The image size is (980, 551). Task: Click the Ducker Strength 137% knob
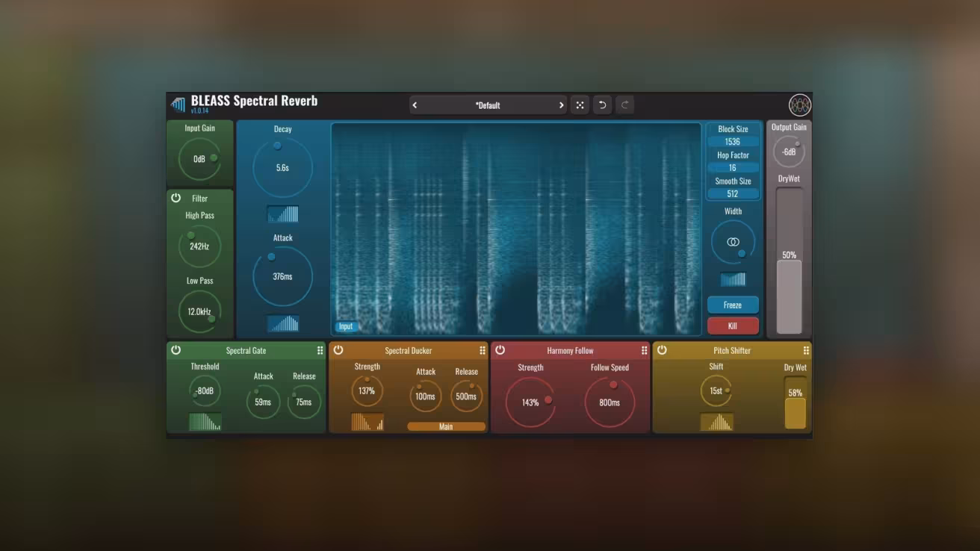tap(367, 391)
